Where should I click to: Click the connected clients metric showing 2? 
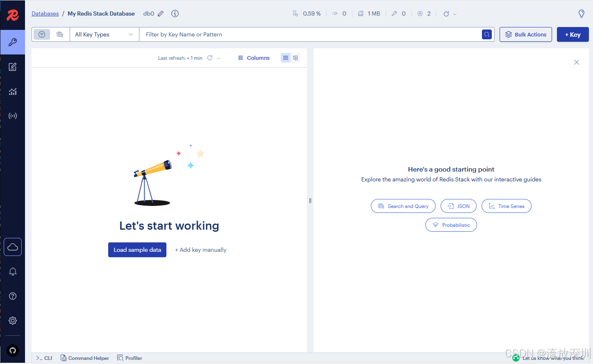point(424,14)
